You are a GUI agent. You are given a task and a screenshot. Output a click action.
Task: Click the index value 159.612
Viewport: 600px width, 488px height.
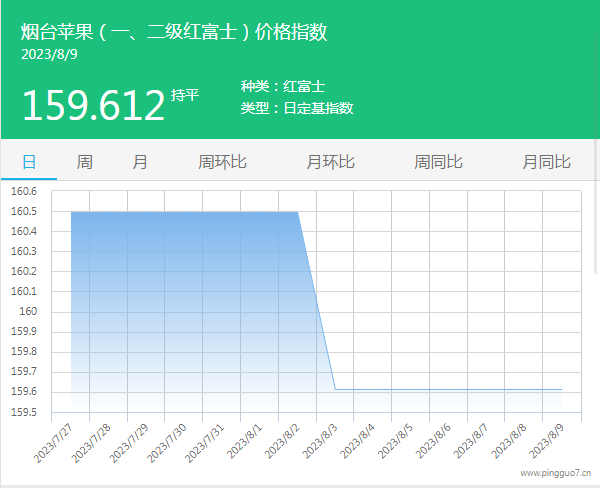93,105
